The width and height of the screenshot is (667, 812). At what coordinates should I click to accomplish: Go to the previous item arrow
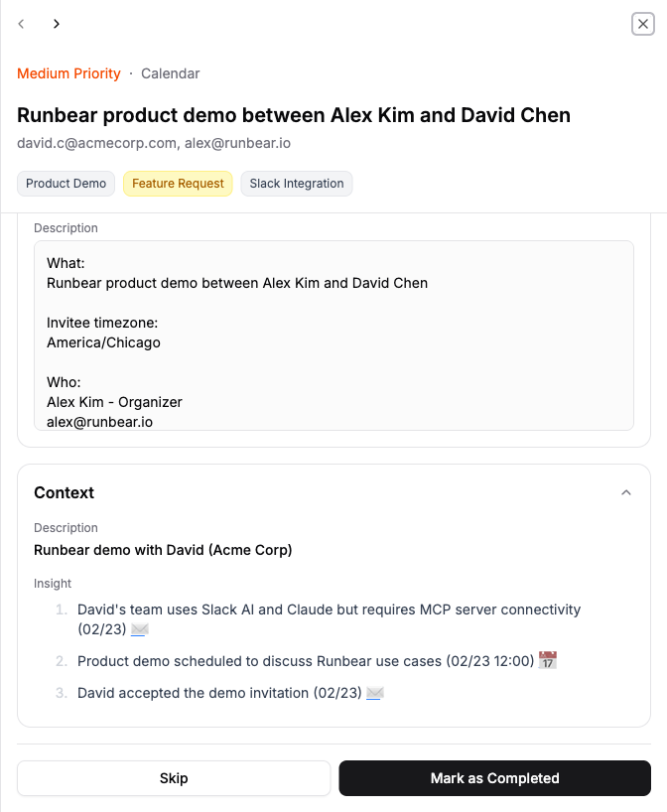[x=22, y=24]
